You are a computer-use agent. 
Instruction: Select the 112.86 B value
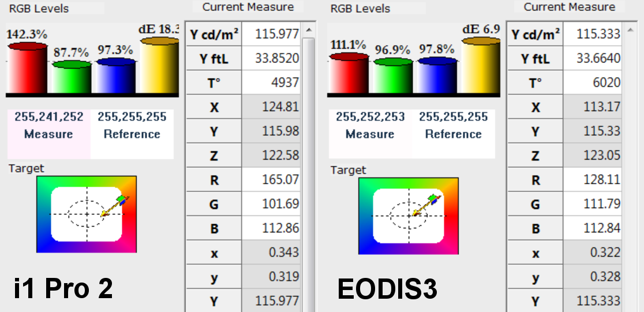tap(271, 228)
